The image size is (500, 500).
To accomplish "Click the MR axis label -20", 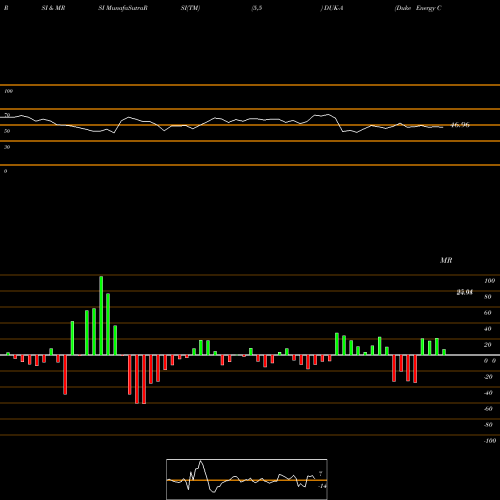I will point(488,377).
